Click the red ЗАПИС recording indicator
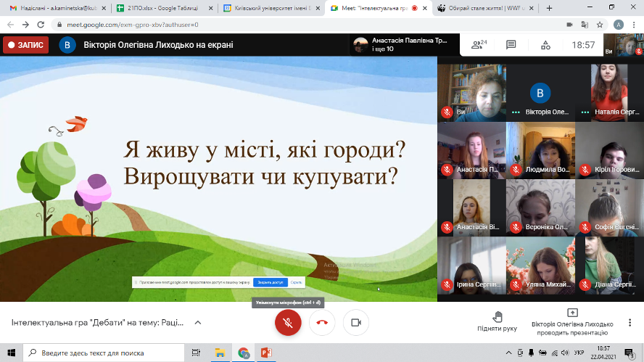 coord(26,45)
